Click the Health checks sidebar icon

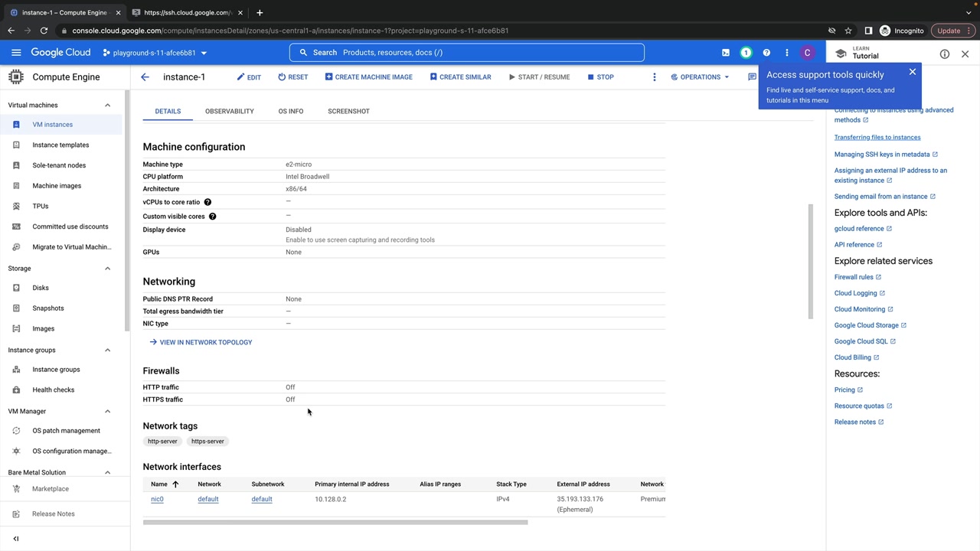point(16,390)
